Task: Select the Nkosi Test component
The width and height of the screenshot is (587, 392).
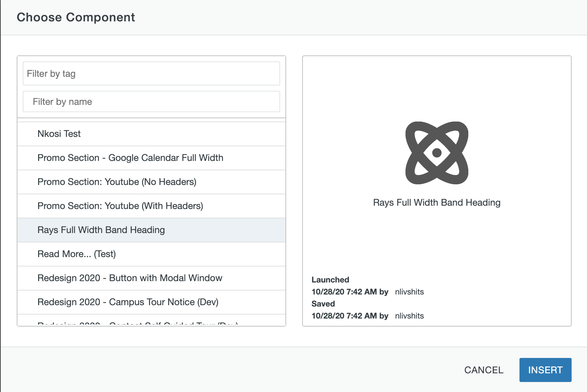Action: pyautogui.click(x=151, y=134)
